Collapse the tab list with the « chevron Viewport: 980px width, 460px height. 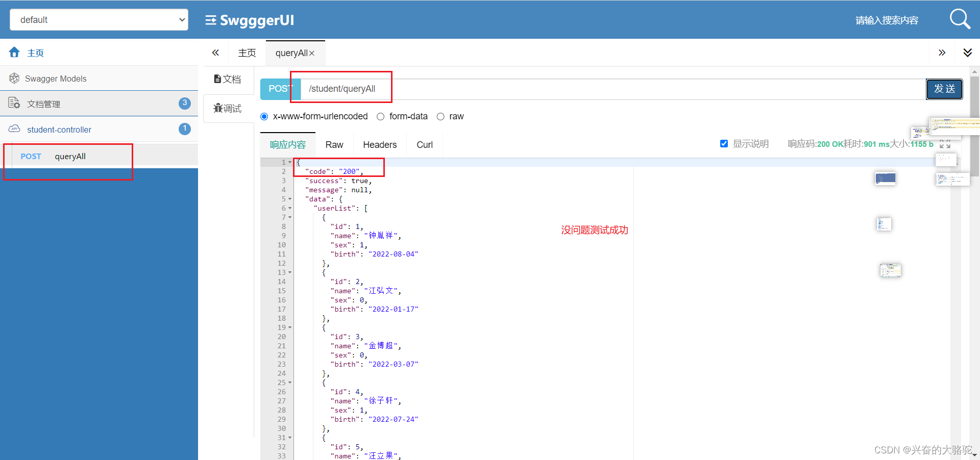coord(215,53)
